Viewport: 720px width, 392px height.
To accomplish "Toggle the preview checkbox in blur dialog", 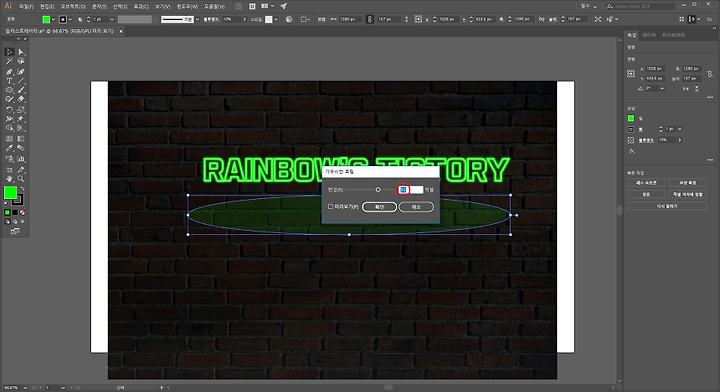I will coord(330,207).
